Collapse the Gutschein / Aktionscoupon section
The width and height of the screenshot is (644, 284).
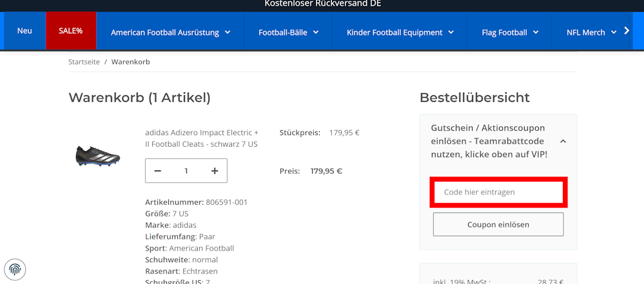coord(563,141)
